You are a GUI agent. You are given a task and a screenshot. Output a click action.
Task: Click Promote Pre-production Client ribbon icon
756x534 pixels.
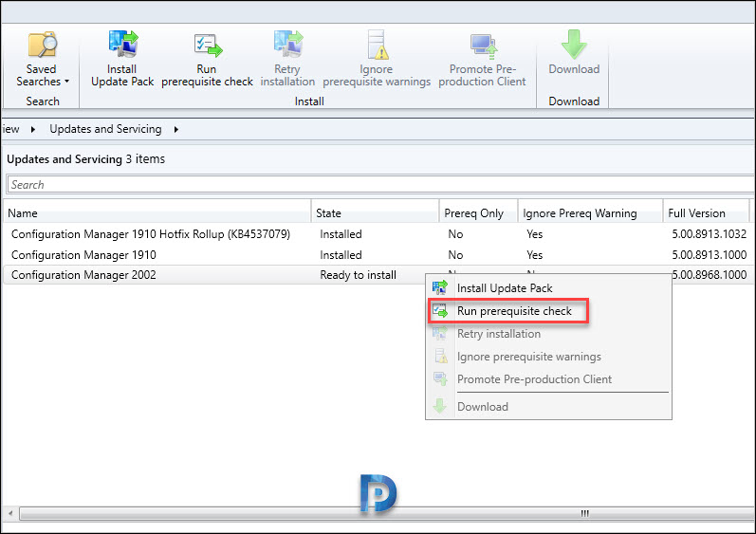point(484,46)
